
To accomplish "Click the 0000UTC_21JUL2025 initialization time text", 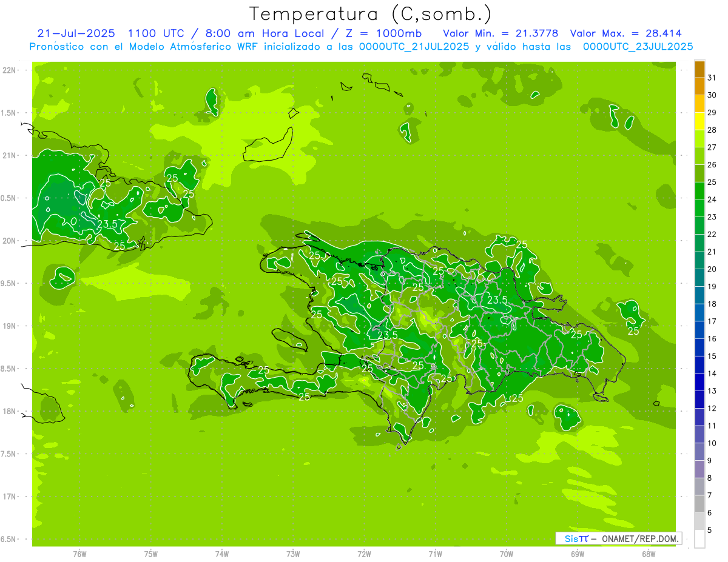I will (x=414, y=47).
